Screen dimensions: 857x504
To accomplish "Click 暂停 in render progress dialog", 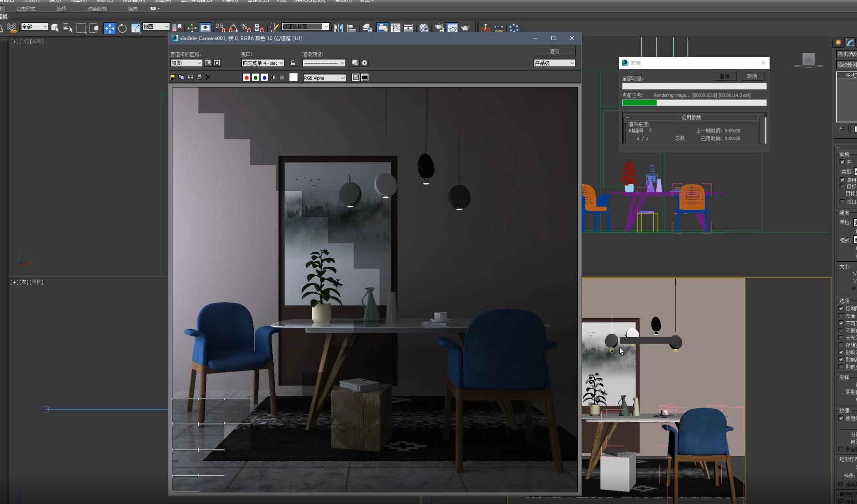I will pyautogui.click(x=724, y=76).
